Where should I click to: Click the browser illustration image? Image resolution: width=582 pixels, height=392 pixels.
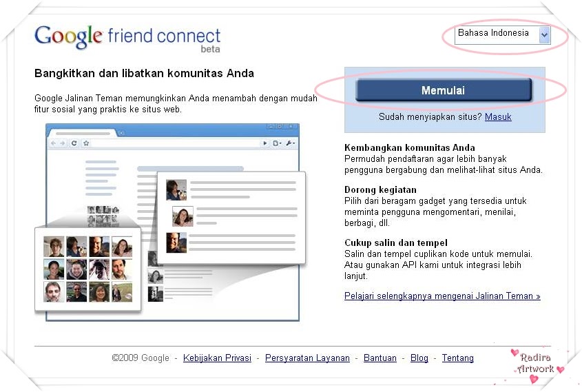coord(170,223)
